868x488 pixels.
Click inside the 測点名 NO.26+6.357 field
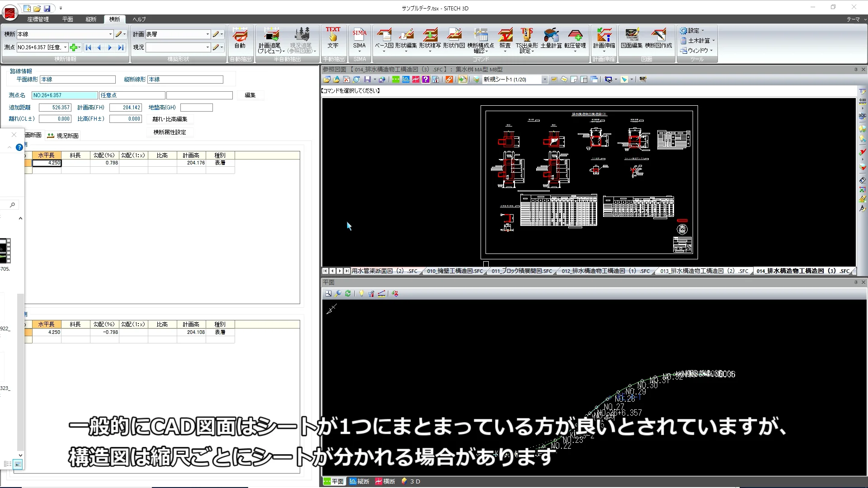64,95
